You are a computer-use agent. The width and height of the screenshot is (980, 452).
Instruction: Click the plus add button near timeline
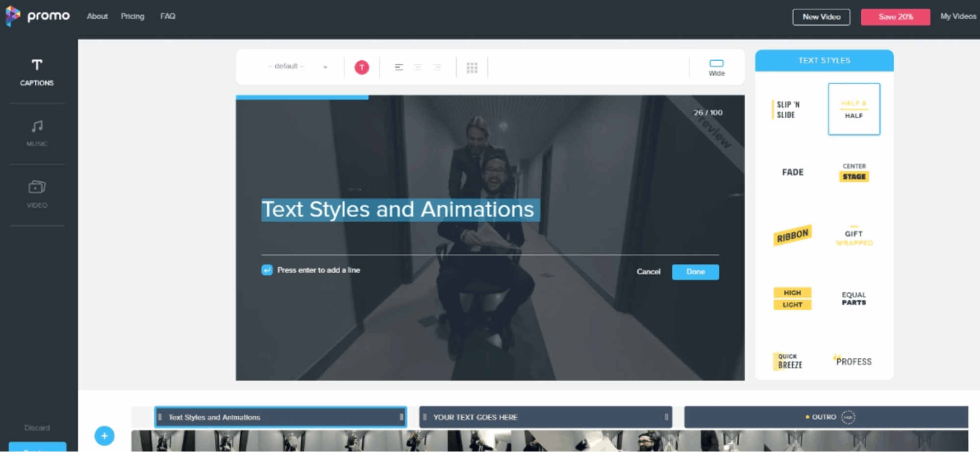(x=104, y=436)
